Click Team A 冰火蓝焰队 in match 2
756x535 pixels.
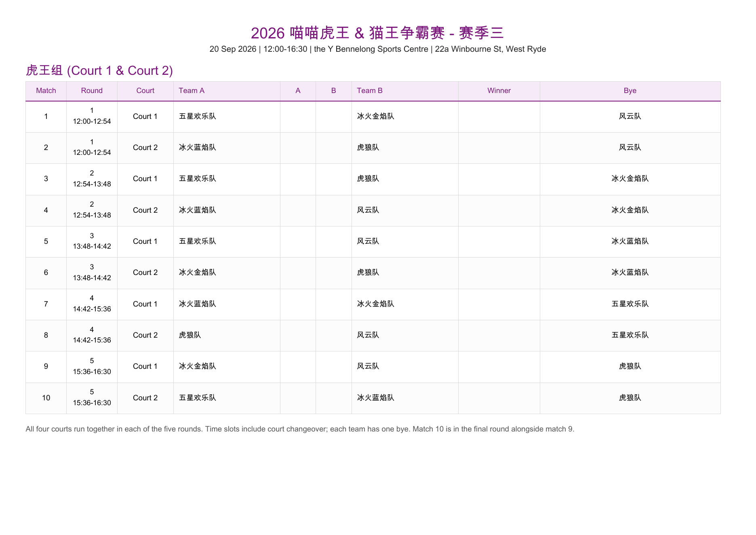tap(198, 148)
